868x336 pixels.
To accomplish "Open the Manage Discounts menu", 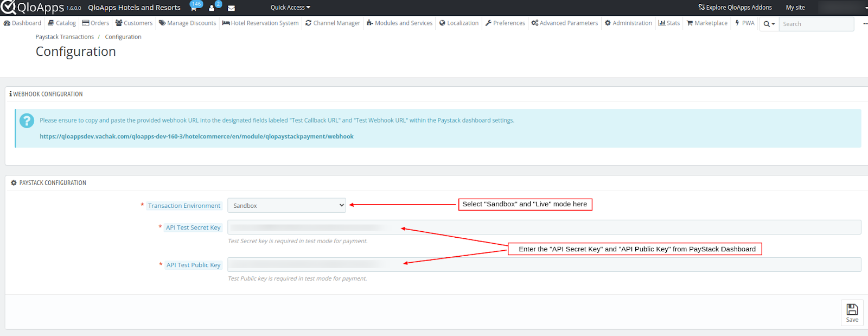I will pos(187,23).
